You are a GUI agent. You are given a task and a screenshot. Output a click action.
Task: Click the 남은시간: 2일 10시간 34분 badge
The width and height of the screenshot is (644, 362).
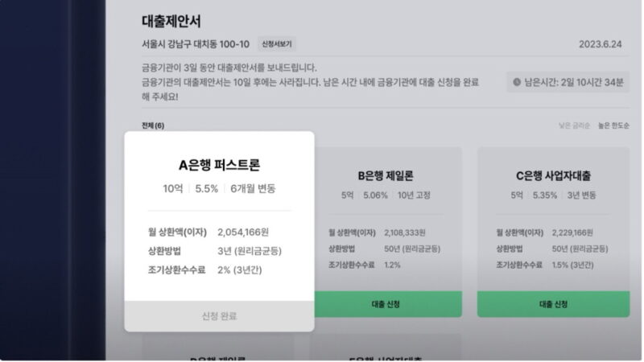(568, 82)
